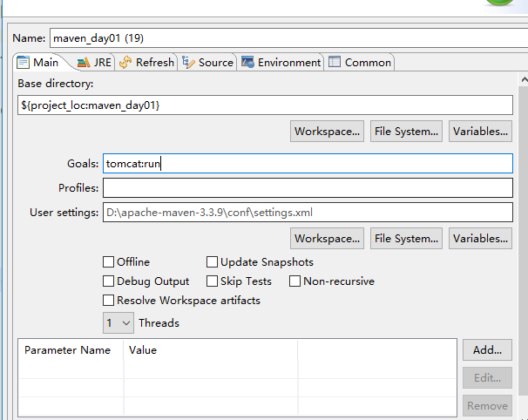Tick the Non-recursive checkbox
This screenshot has width=528, height=420.
click(295, 281)
